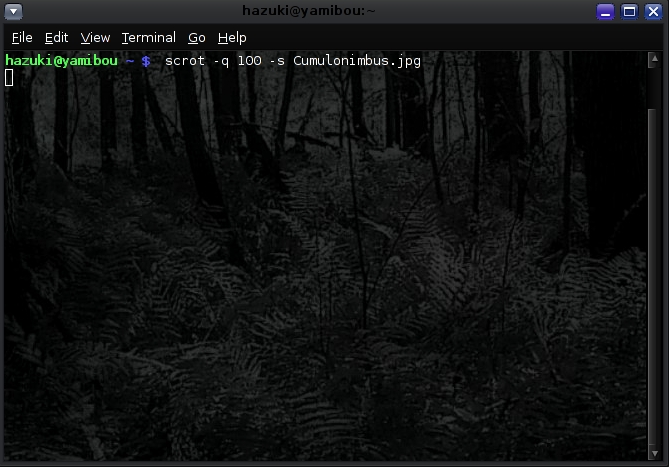Open the Edit menu
Viewport: 669px width, 467px height.
click(56, 38)
